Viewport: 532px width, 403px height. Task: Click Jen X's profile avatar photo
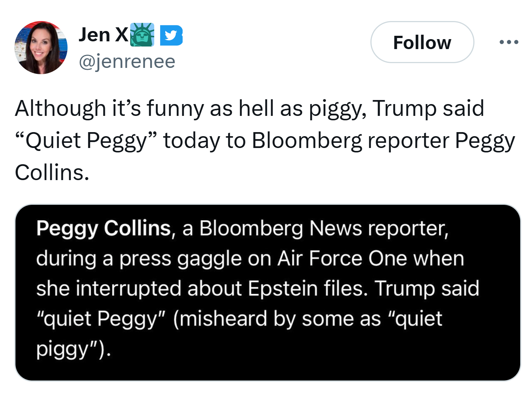41,48
